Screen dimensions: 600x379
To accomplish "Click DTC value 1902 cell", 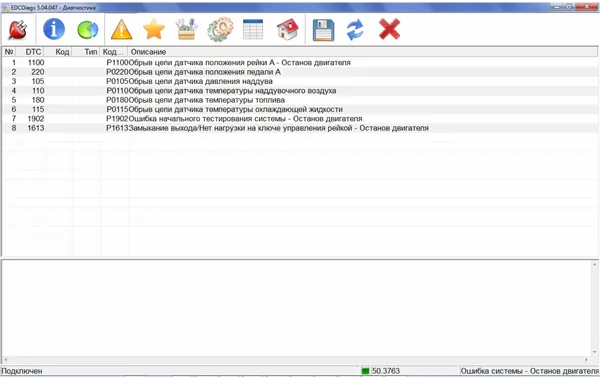I will 36,119.
